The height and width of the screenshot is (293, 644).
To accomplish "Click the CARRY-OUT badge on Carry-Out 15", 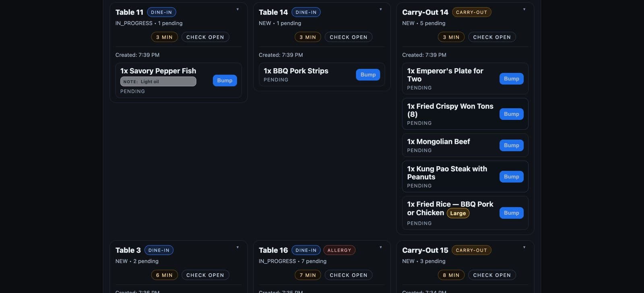I will (x=471, y=250).
